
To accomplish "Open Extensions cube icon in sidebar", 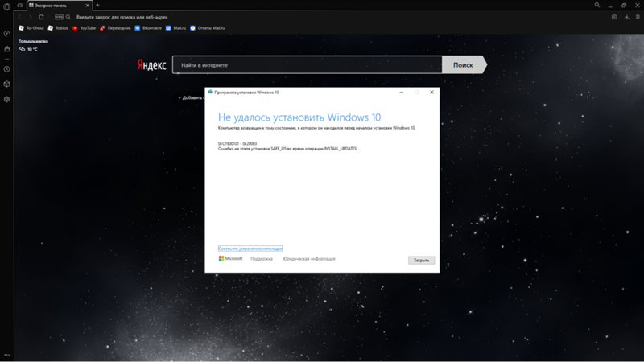I will 6,84.
